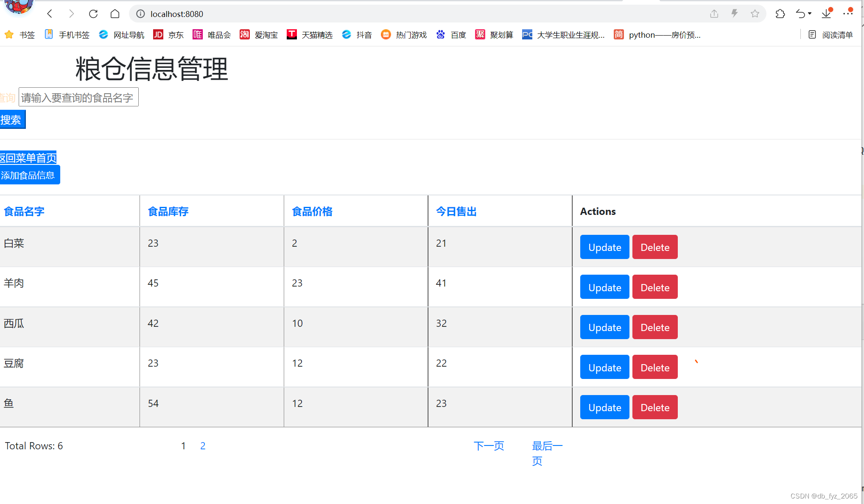Click the Actions column header

click(598, 212)
